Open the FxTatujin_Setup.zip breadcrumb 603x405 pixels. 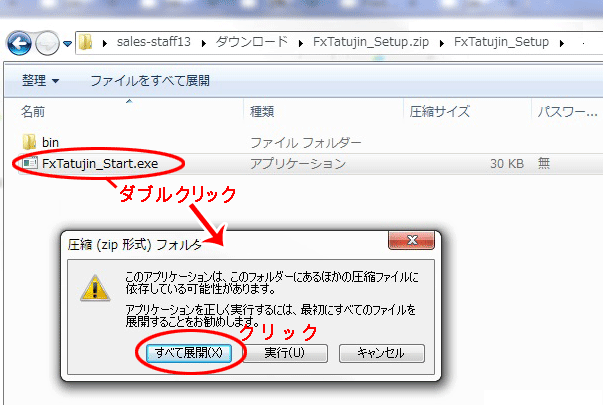tap(371, 42)
